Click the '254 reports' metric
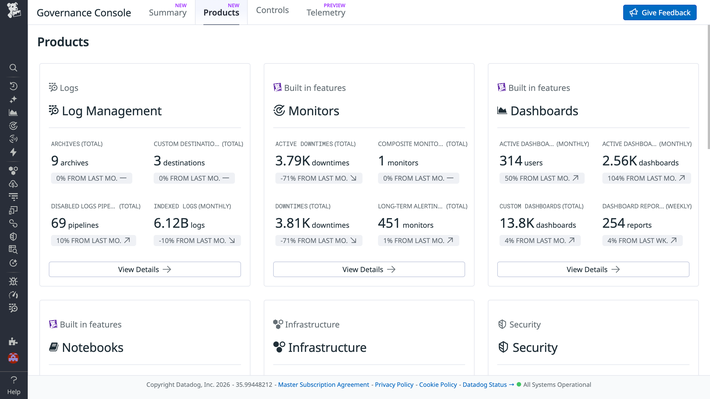The width and height of the screenshot is (710, 399). click(627, 224)
